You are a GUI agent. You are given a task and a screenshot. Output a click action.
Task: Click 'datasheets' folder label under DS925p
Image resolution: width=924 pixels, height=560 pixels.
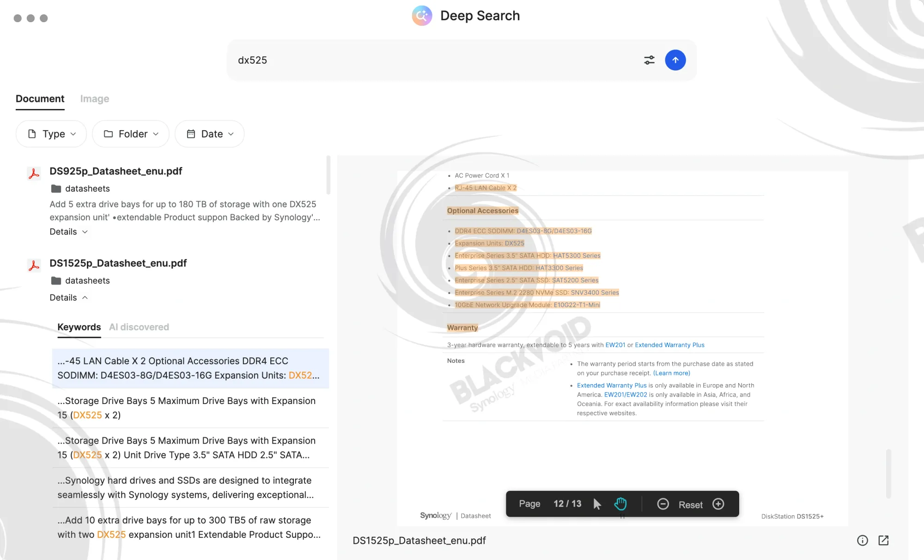87,188
